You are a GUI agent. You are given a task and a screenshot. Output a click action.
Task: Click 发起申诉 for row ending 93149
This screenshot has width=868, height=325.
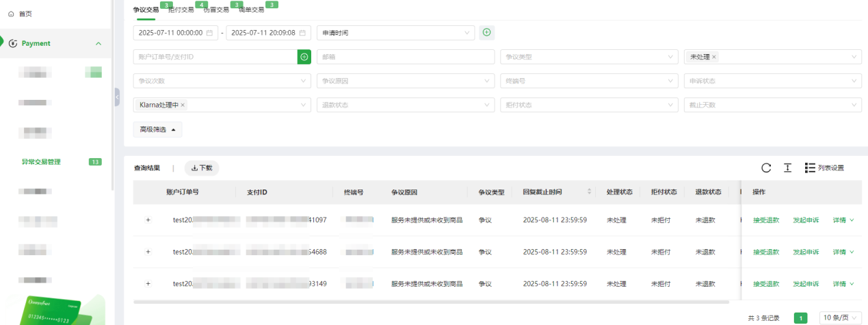pyautogui.click(x=806, y=283)
